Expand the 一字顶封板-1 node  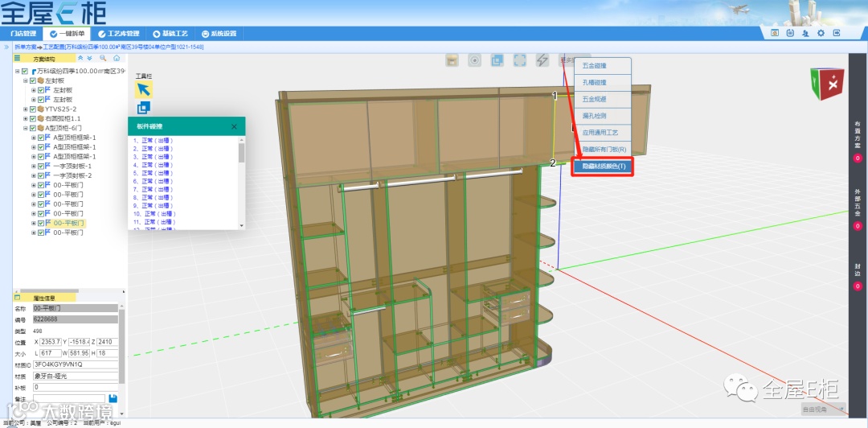coord(34,166)
